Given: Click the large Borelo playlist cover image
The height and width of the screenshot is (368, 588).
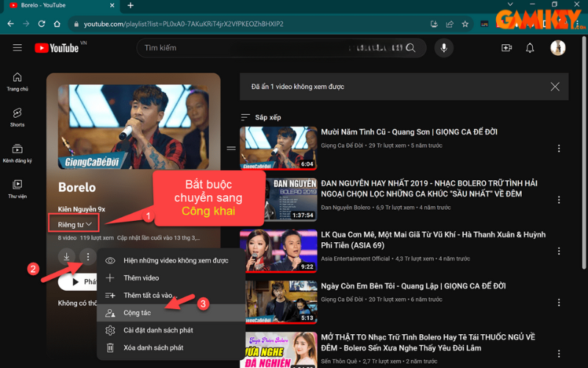Looking at the screenshot, I should [x=134, y=127].
